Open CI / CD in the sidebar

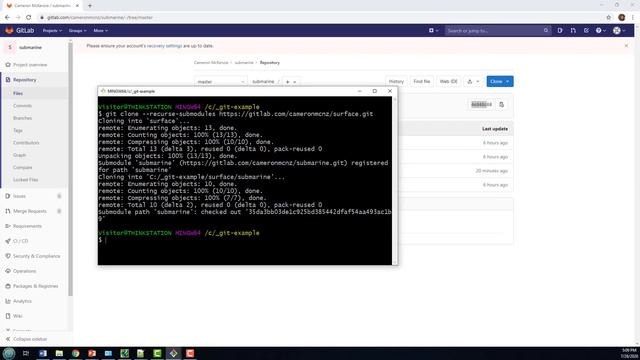coord(20,241)
